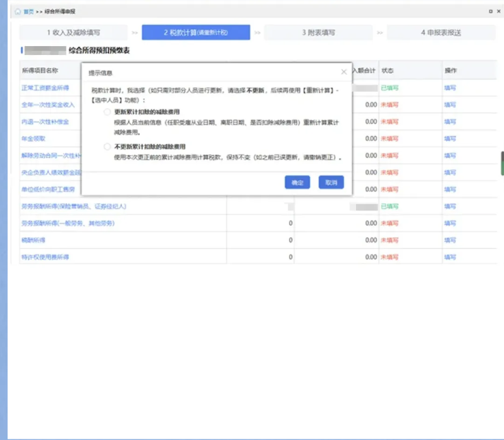Switch to step 4 申报表报送
Screen dimensions: 504x440
point(441,32)
